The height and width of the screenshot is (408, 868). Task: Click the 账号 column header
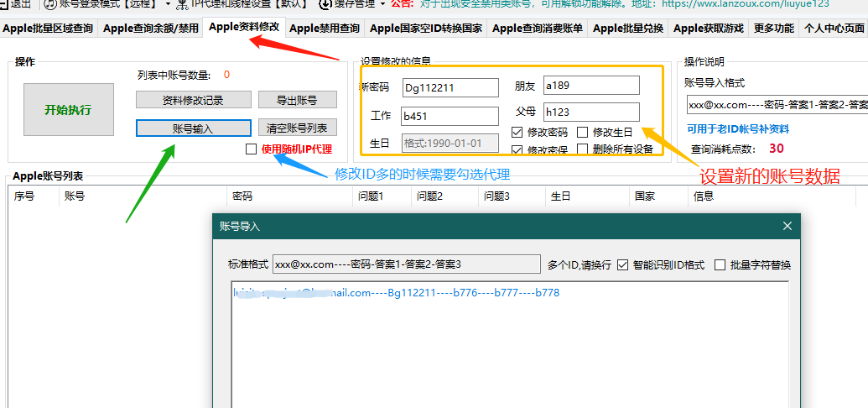coord(143,196)
